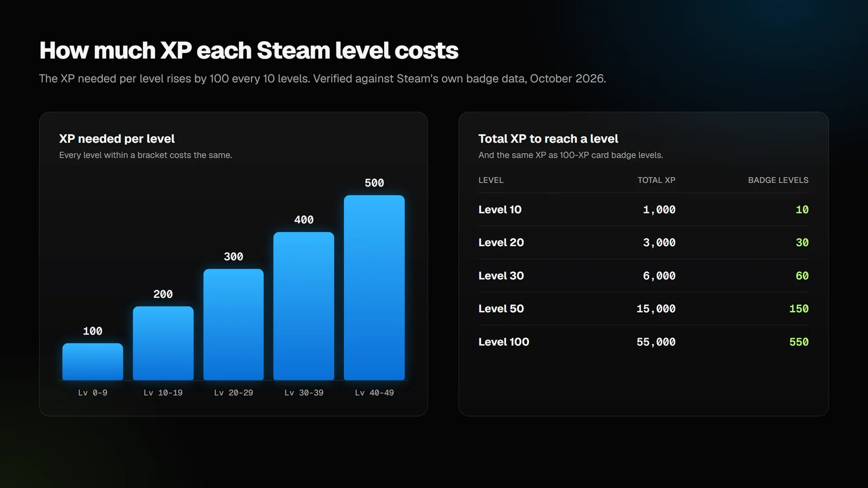Click the 400 value label above bar
868x488 pixels.
point(304,220)
